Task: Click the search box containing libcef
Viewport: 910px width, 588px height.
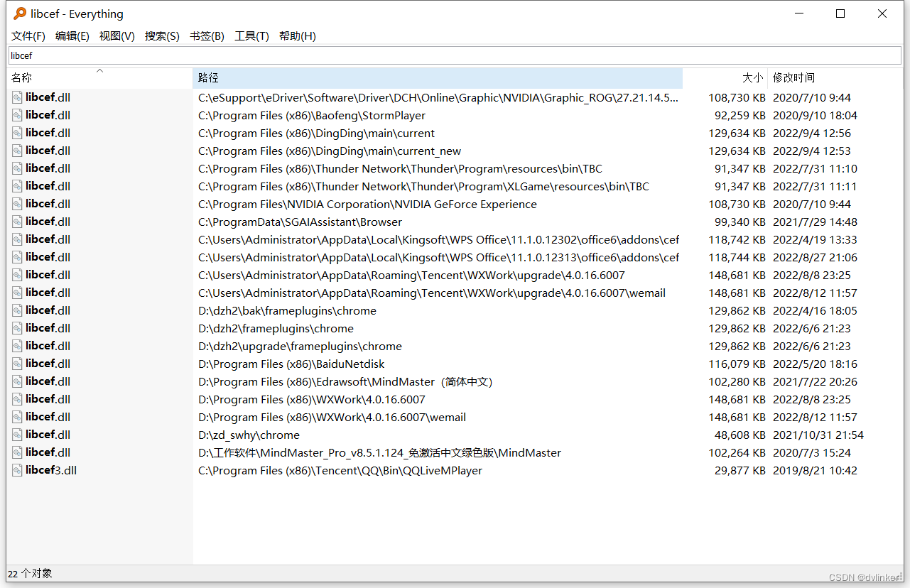Action: point(455,55)
